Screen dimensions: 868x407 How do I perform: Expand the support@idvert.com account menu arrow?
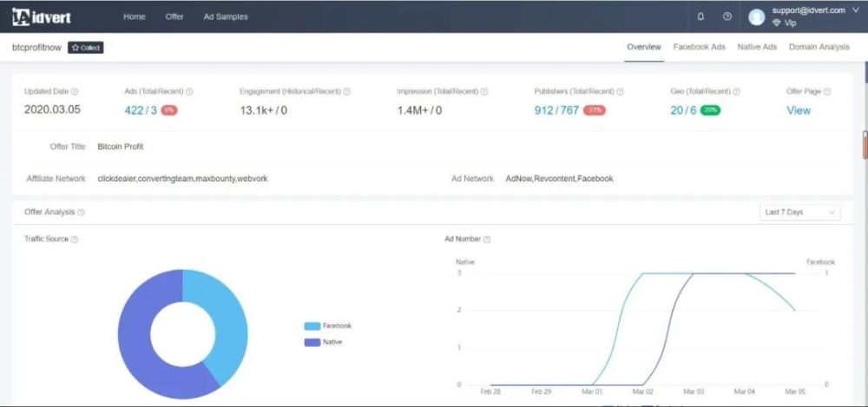856,10
